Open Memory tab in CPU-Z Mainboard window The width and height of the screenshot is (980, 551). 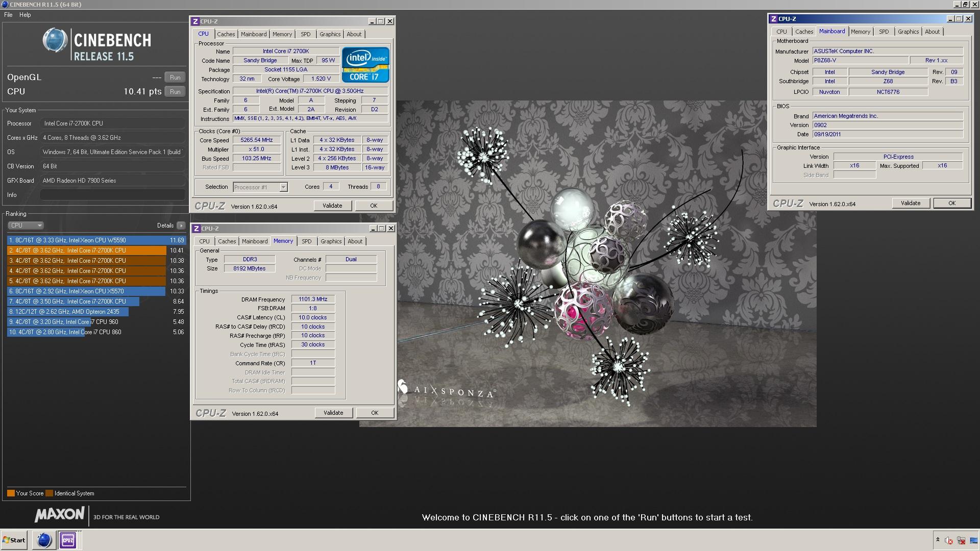[860, 32]
